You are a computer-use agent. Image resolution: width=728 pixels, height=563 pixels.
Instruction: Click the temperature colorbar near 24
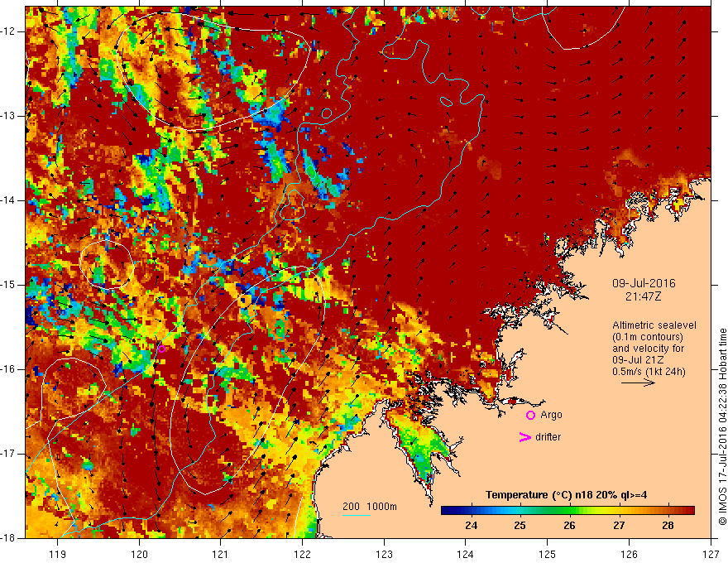coord(472,511)
